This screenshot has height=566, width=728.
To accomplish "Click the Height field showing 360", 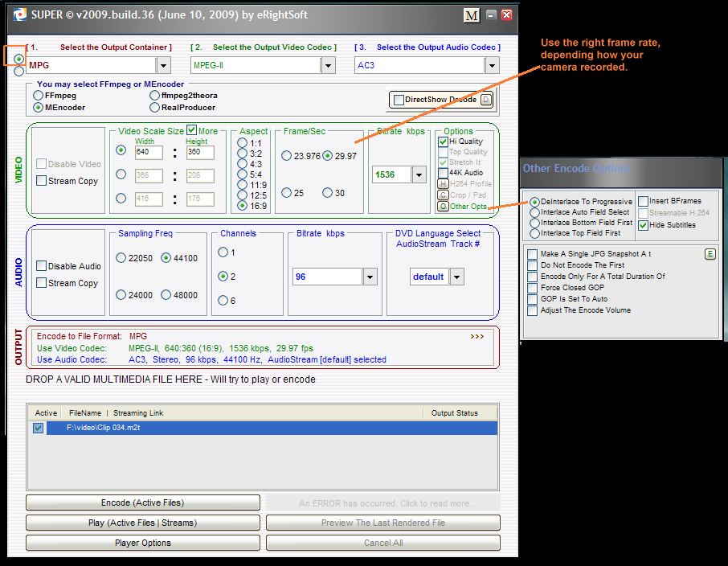I will pyautogui.click(x=200, y=153).
